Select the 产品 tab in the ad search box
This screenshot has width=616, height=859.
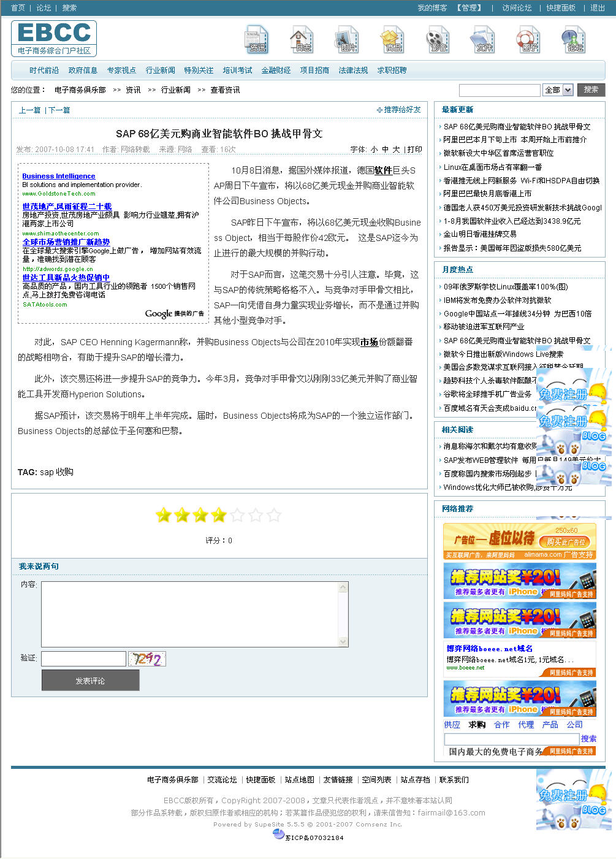click(x=550, y=725)
